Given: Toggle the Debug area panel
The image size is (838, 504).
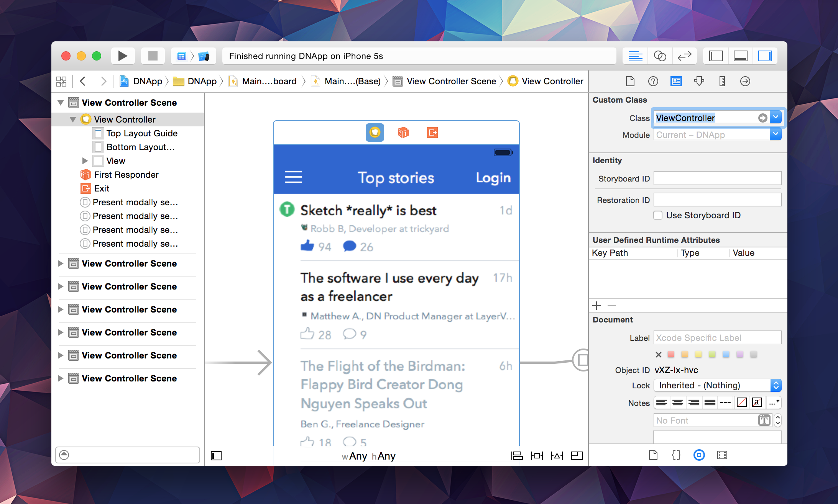Looking at the screenshot, I should pos(740,56).
